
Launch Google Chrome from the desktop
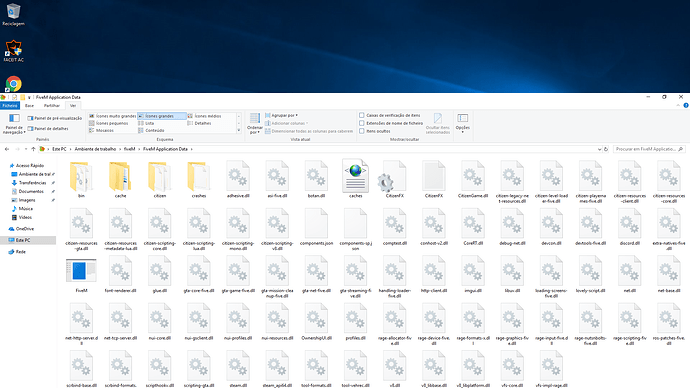(x=14, y=84)
